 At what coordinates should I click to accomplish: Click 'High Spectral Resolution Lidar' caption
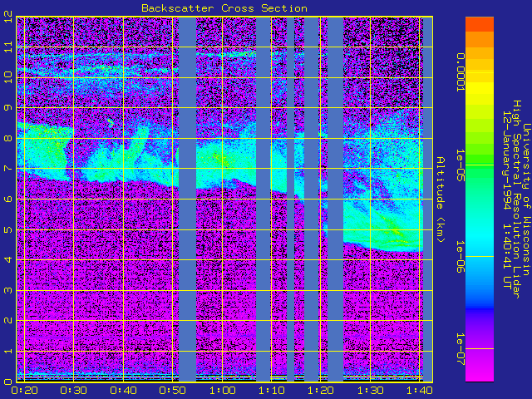coord(516,199)
